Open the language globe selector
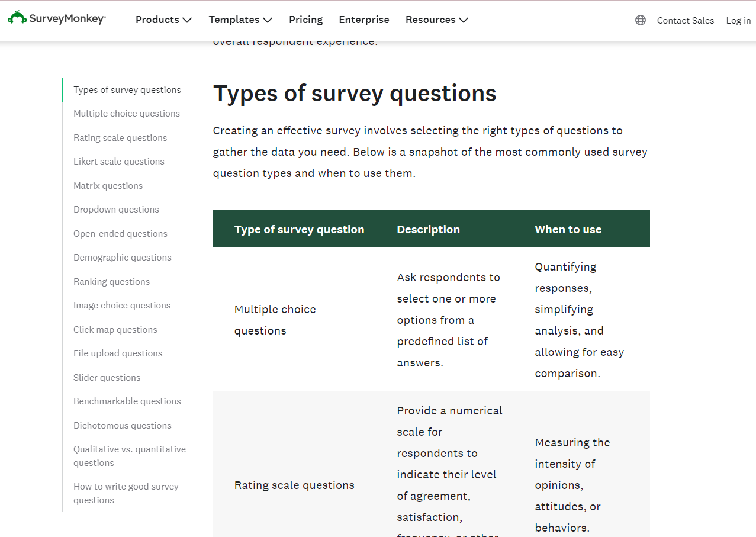The image size is (756, 537). pyautogui.click(x=640, y=20)
